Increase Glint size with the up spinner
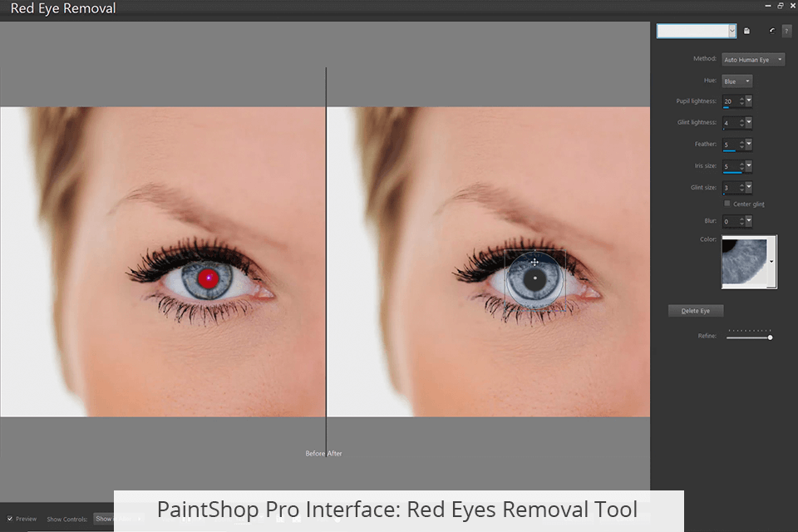The width and height of the screenshot is (798, 532). [x=742, y=185]
